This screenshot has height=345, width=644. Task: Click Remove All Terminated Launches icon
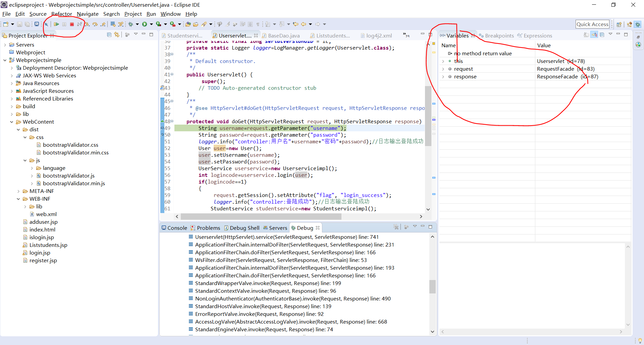396,227
